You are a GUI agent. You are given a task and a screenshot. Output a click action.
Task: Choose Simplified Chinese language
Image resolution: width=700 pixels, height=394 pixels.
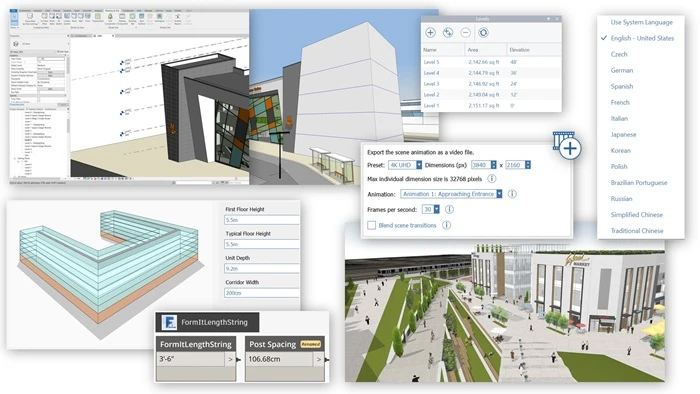(x=637, y=215)
